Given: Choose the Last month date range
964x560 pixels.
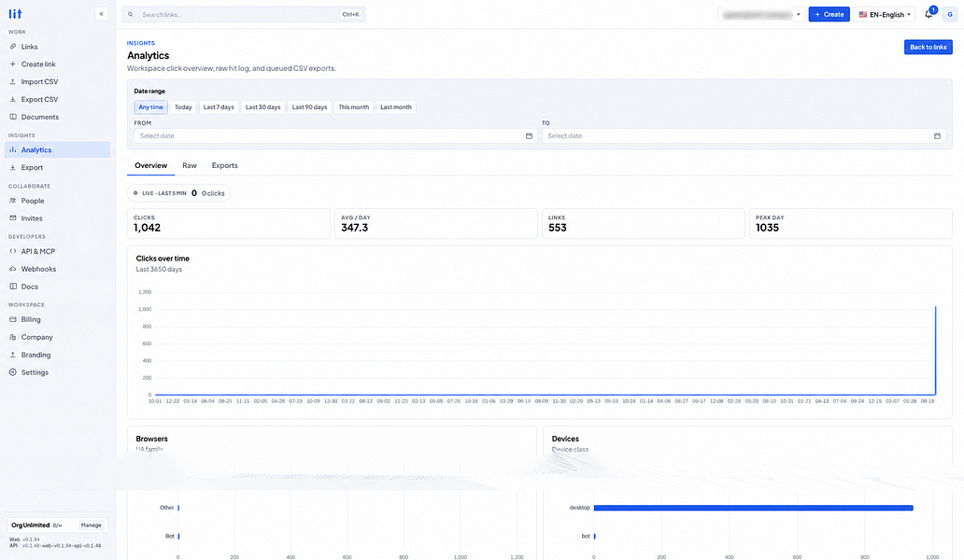Looking at the screenshot, I should [396, 106].
